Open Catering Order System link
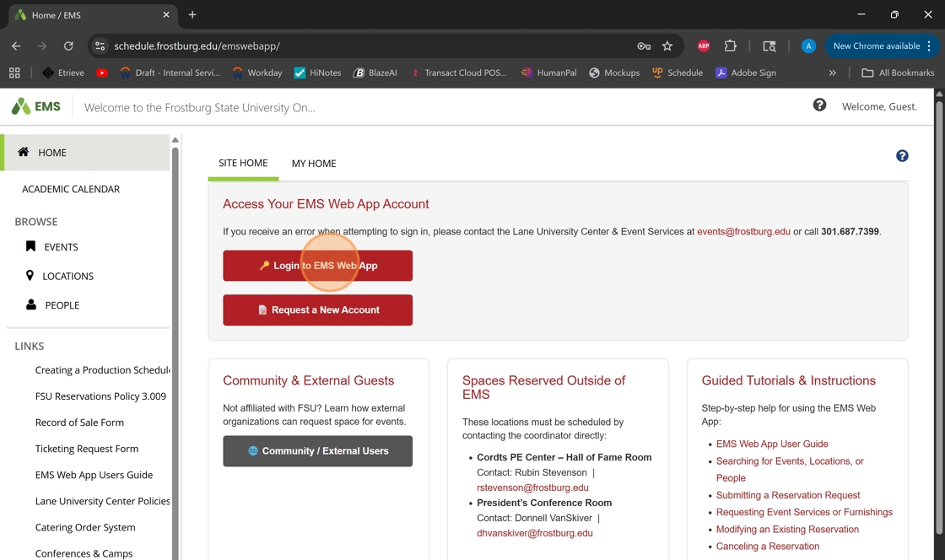This screenshot has width=945, height=560. 85,527
